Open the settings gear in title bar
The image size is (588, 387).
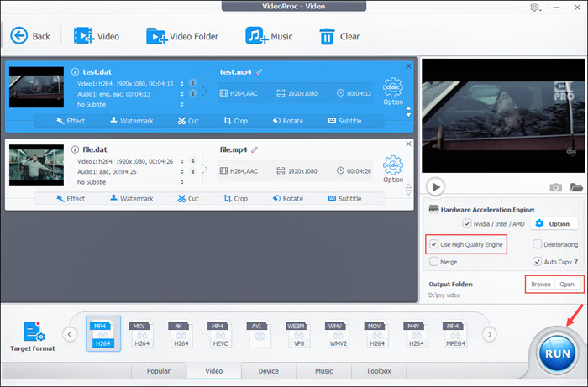(535, 7)
